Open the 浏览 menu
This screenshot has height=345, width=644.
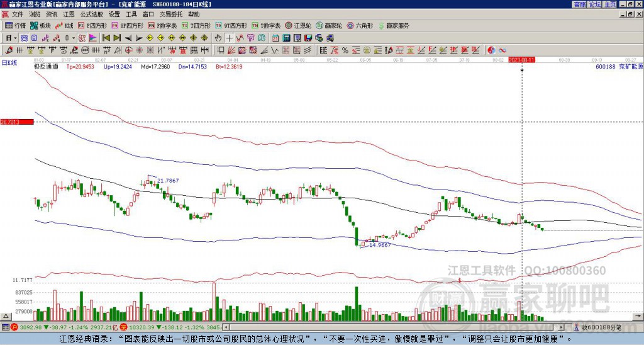[x=35, y=14]
